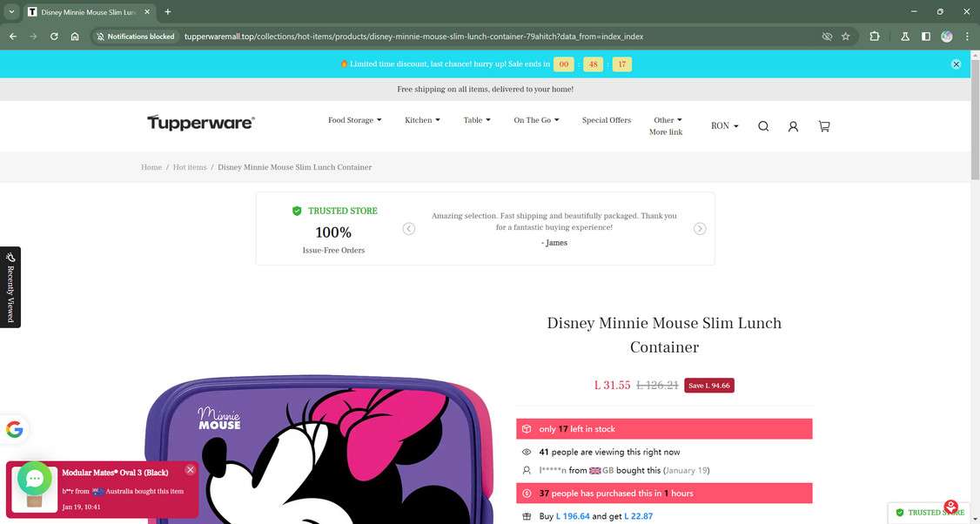980x524 pixels.
Task: Open the shopping cart icon
Action: pos(824,126)
